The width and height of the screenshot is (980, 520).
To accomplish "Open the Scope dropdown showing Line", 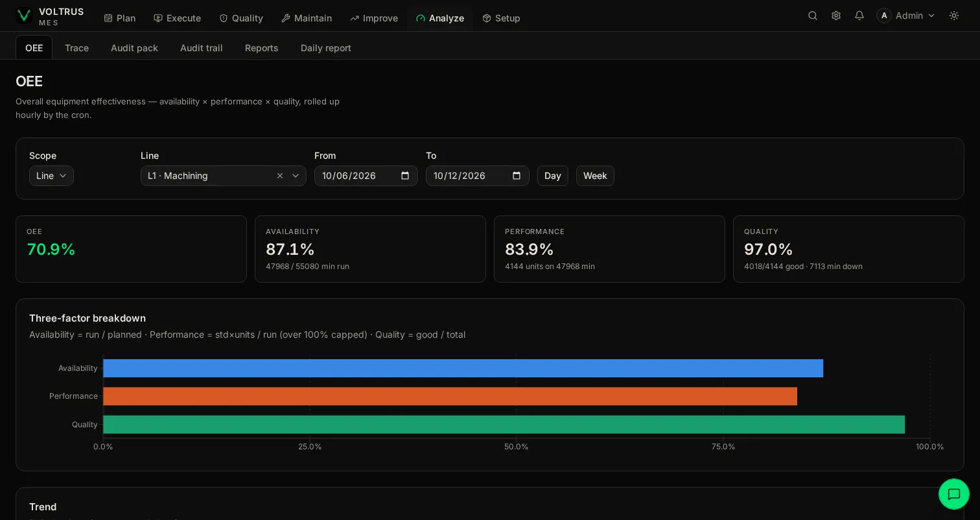I will click(51, 176).
